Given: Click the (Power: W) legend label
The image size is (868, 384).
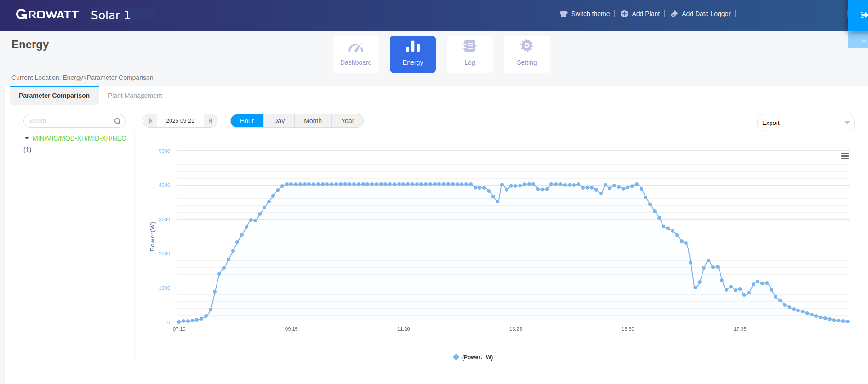Looking at the screenshot, I should (477, 357).
